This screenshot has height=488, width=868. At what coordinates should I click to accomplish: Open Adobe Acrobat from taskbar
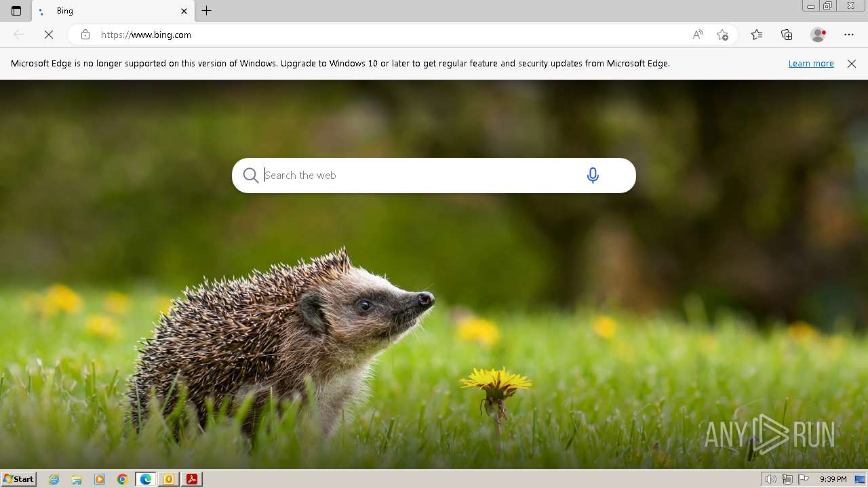(x=192, y=479)
